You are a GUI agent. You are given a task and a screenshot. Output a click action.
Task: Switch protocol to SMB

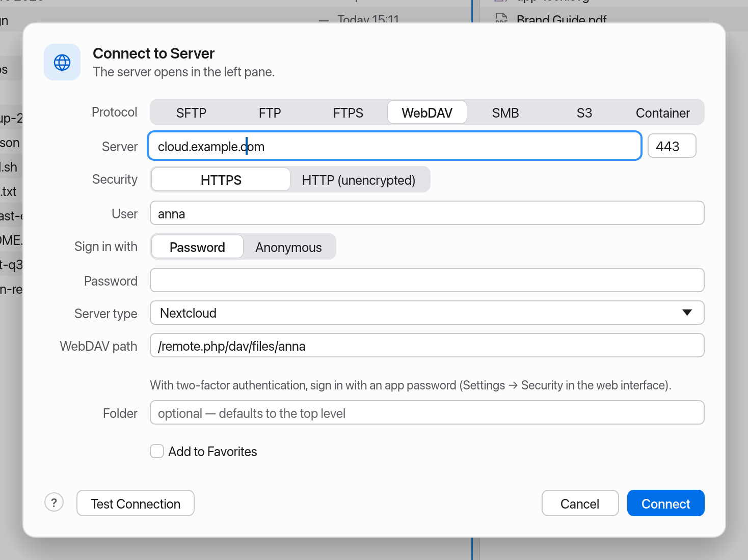tap(505, 113)
